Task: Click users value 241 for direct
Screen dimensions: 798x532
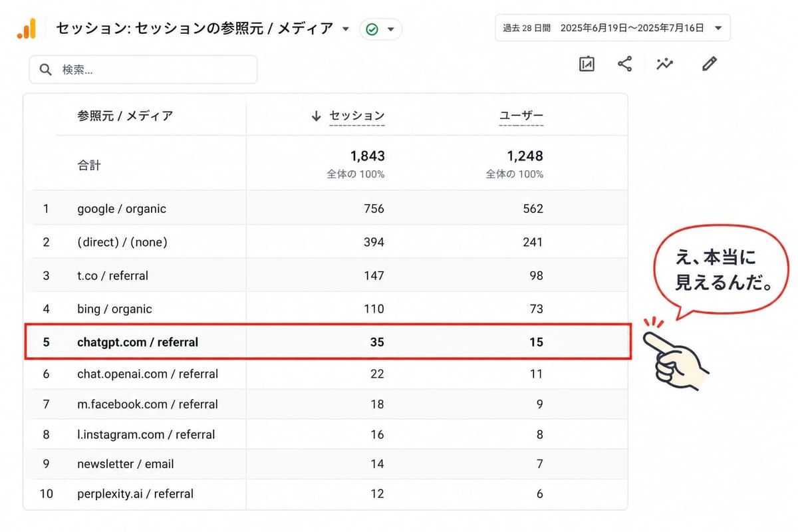Action: coord(533,242)
